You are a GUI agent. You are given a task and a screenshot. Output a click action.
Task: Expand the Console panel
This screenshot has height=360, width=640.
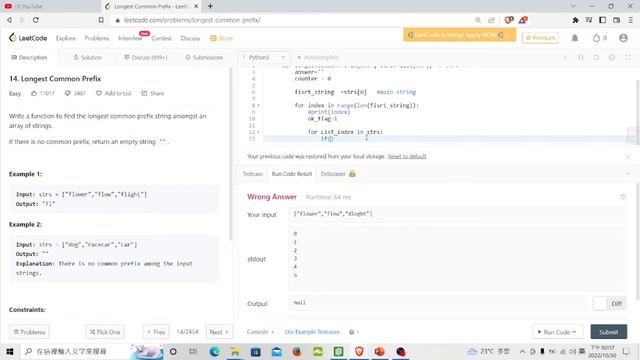click(x=260, y=332)
